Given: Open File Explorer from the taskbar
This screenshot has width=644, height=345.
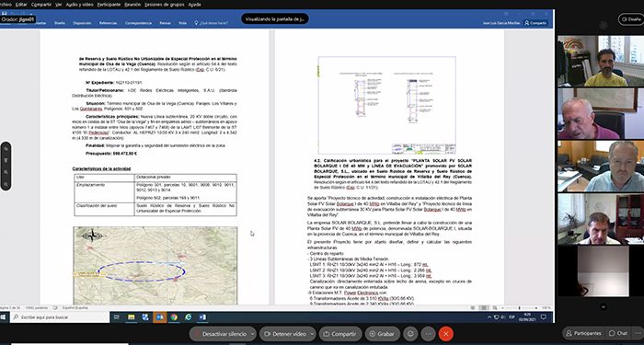Looking at the screenshot, I should tap(131, 317).
